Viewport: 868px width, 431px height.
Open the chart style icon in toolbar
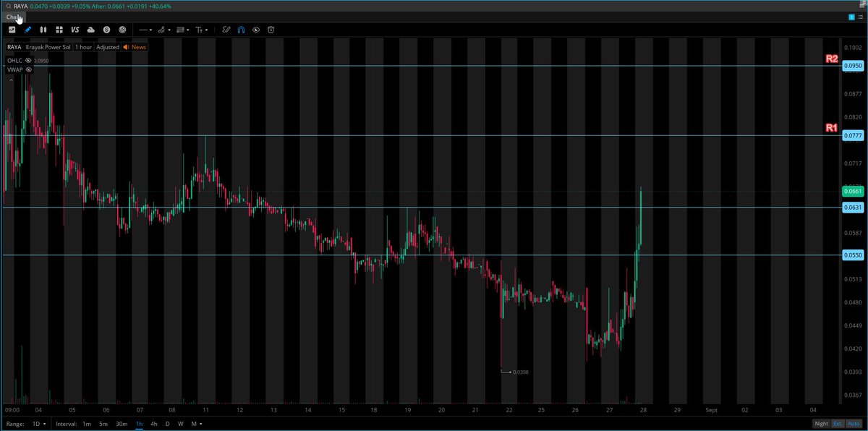pyautogui.click(x=12, y=30)
